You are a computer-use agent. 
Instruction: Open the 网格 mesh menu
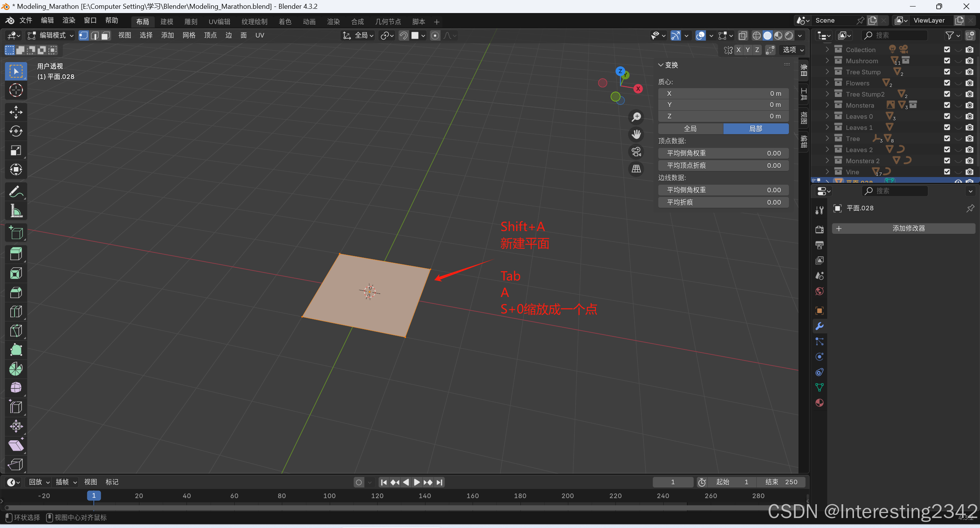click(x=189, y=36)
